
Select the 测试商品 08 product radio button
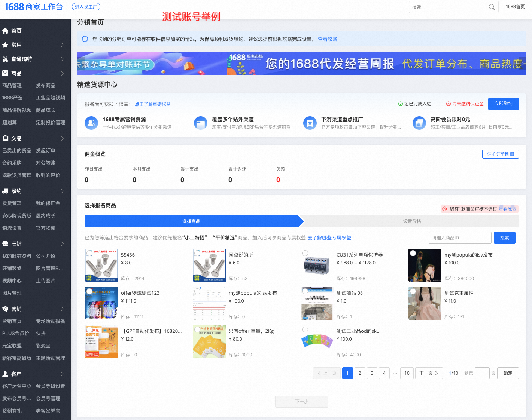305,291
